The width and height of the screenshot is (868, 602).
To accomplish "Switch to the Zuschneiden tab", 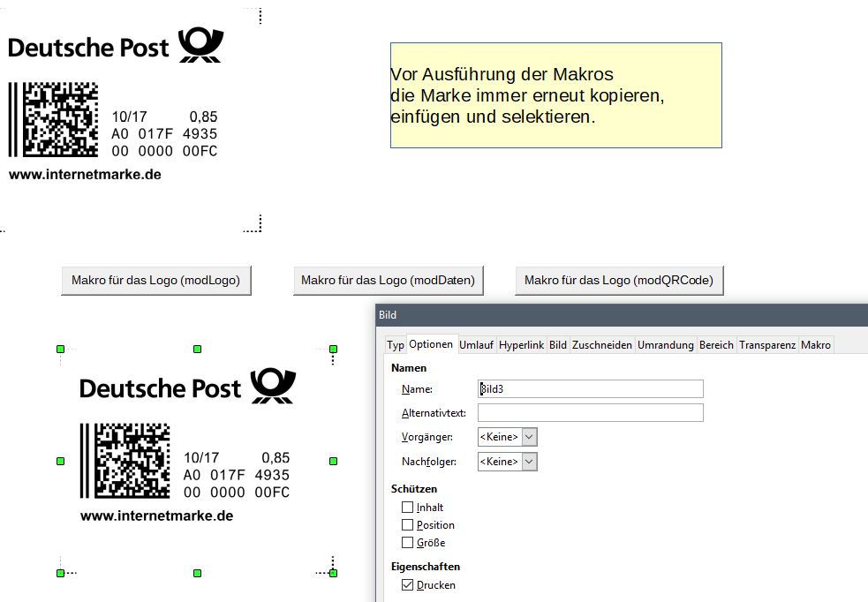I will coord(601,345).
